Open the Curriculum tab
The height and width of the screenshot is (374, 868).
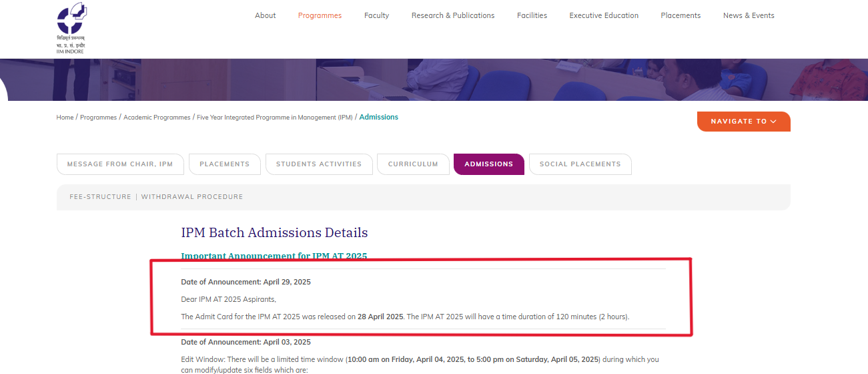click(x=413, y=164)
